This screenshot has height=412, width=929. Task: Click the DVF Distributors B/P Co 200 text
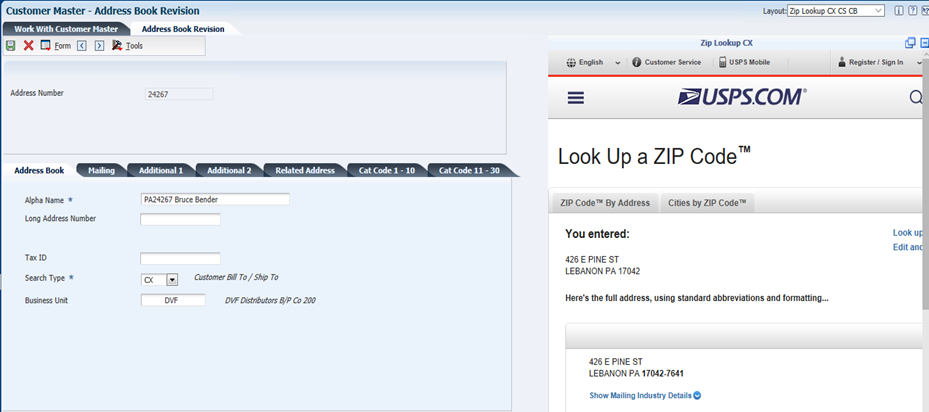click(x=270, y=301)
